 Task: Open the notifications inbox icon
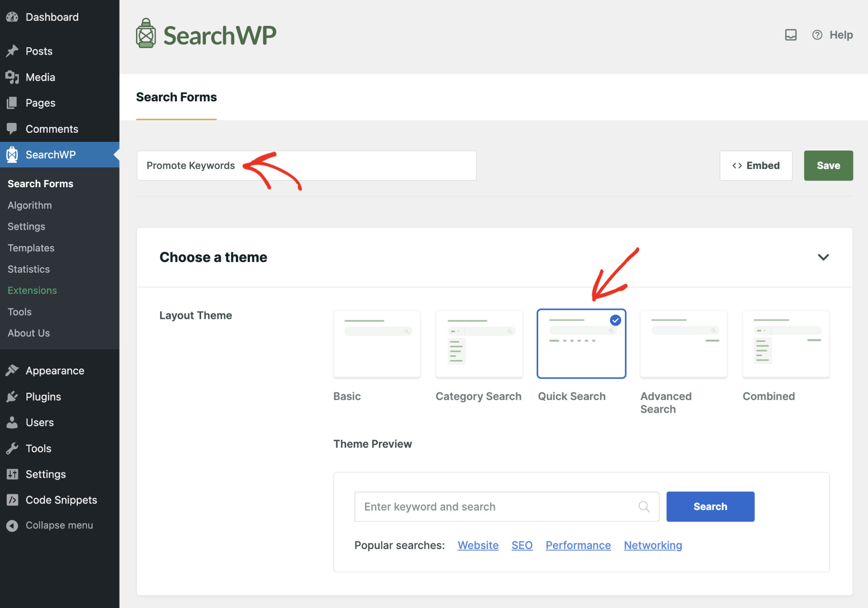point(791,35)
